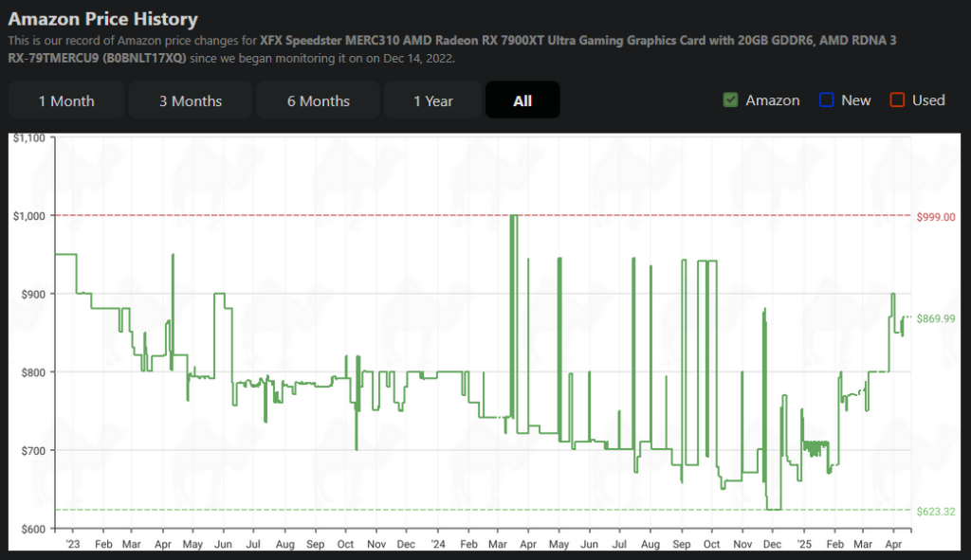This screenshot has width=971, height=560.
Task: Click the Dec x-axis label before '24
Action: click(406, 545)
